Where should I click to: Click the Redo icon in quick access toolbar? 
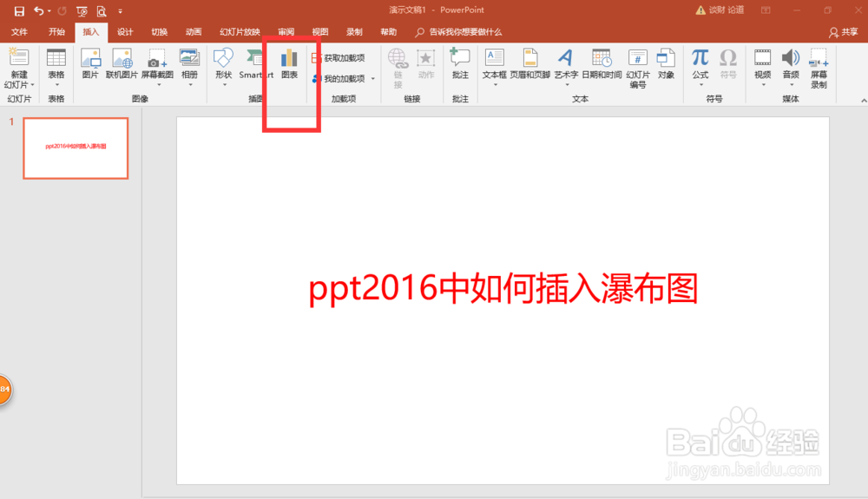click(62, 11)
